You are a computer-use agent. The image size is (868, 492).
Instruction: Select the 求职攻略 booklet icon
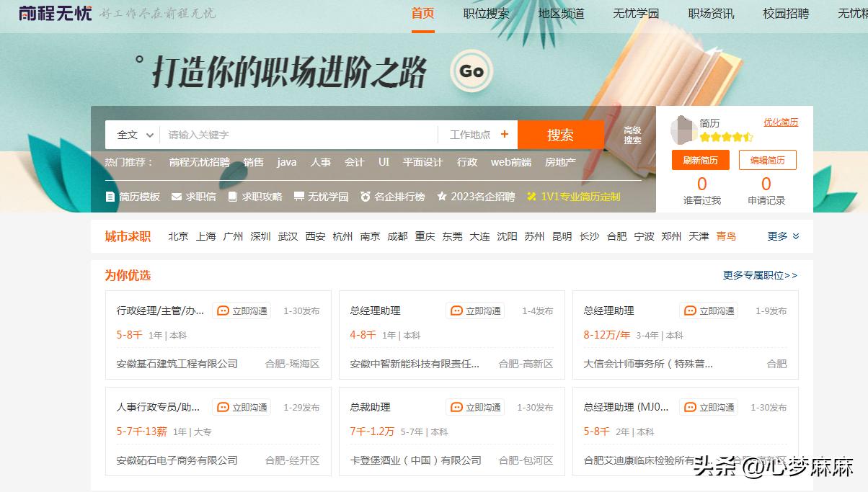(x=231, y=195)
